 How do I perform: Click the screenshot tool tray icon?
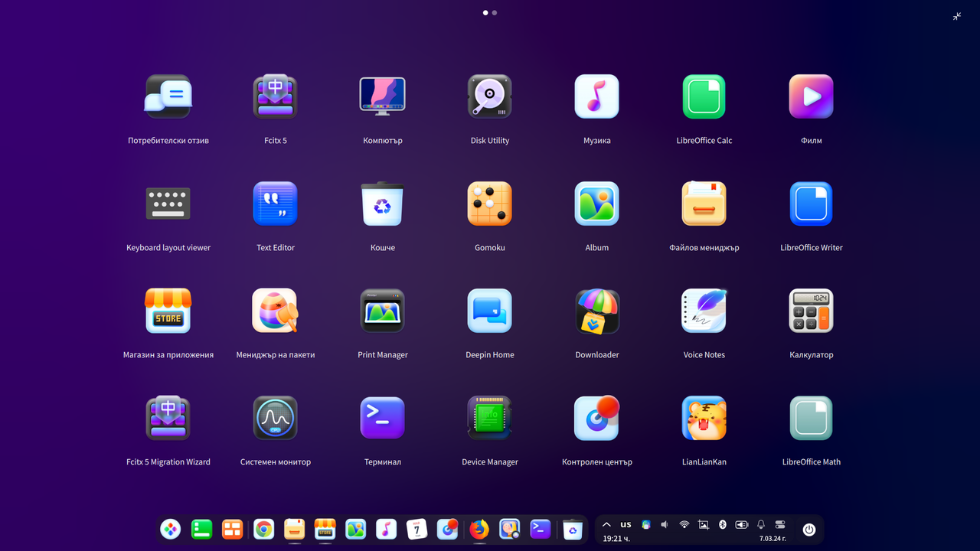click(704, 524)
